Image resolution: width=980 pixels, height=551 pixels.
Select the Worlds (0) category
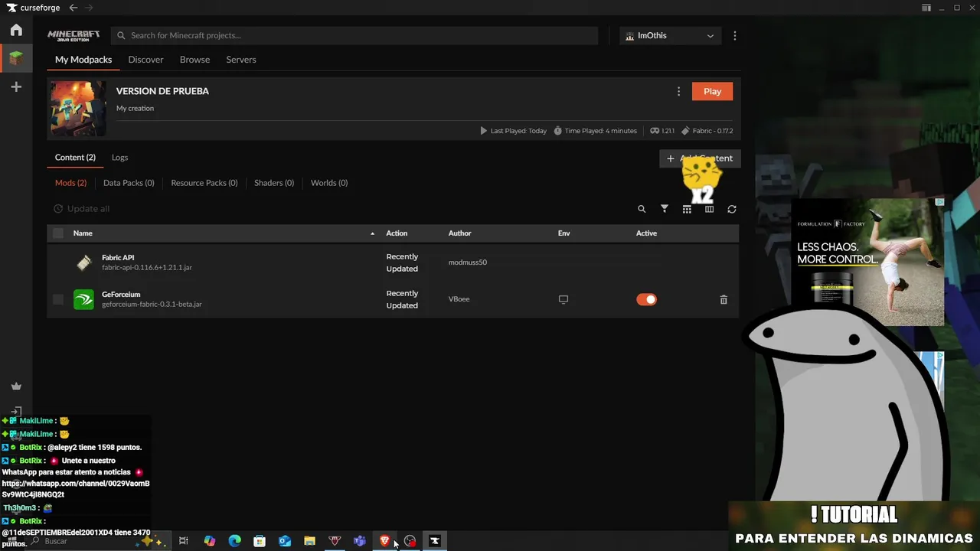click(329, 183)
